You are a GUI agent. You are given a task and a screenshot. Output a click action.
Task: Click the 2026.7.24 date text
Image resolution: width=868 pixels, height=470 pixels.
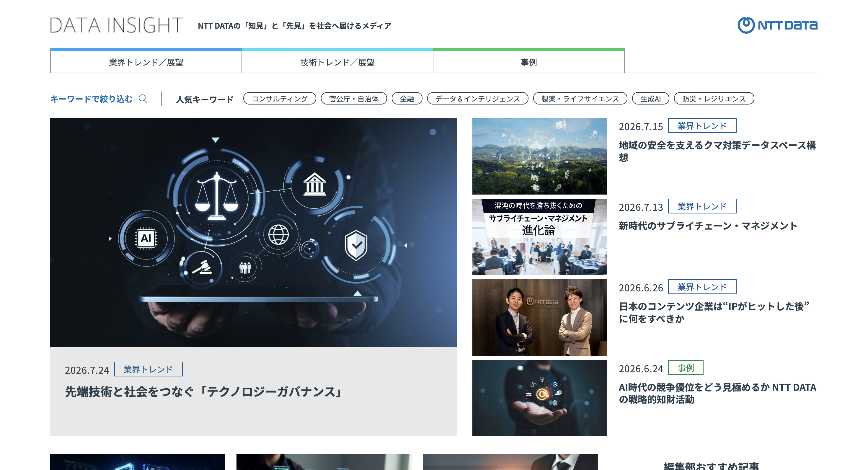87,370
